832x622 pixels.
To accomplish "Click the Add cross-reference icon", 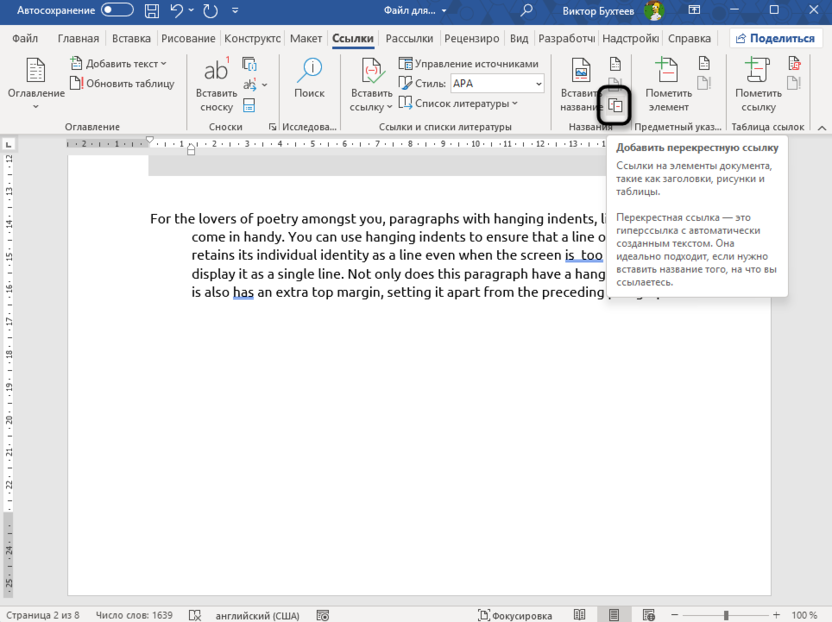I will point(615,105).
